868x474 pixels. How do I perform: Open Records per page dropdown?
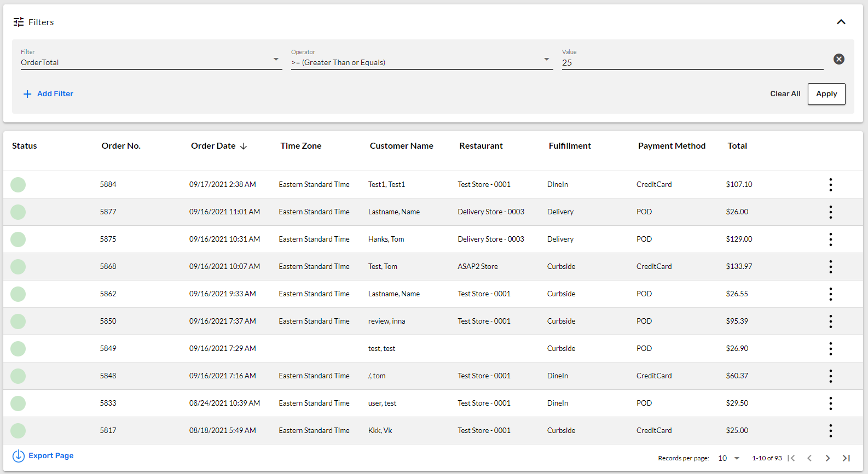729,458
